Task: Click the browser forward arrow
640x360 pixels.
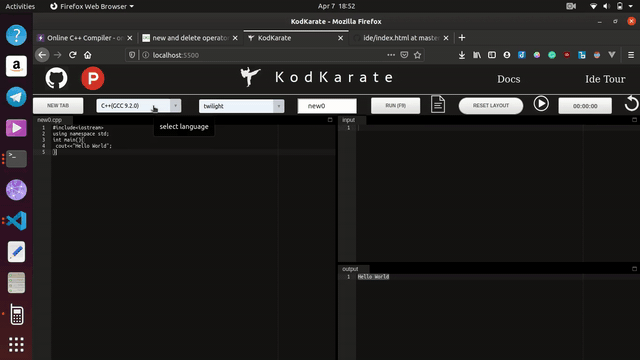Action: [58, 55]
